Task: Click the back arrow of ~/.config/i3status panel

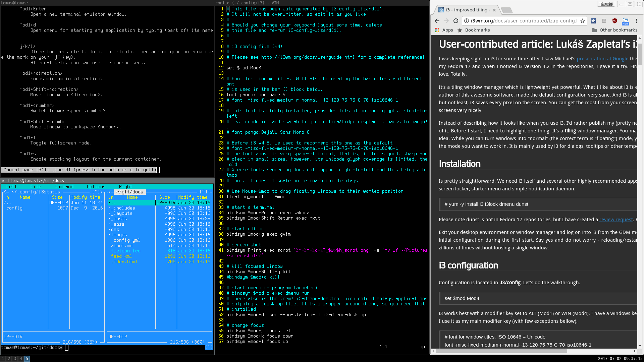Action: point(5,192)
